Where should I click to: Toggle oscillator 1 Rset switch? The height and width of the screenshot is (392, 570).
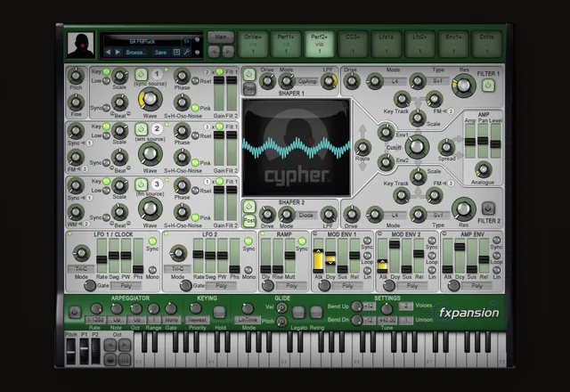pyautogui.click(x=195, y=81)
